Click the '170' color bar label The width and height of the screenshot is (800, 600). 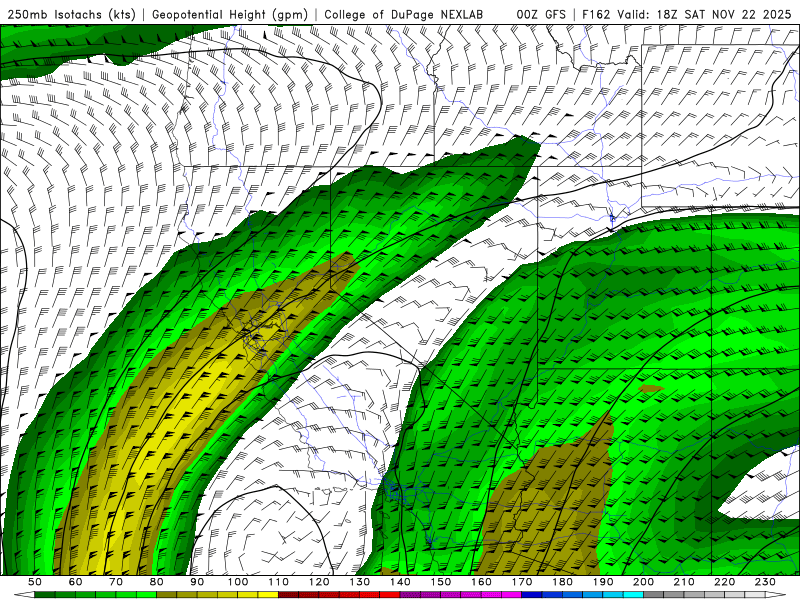pyautogui.click(x=522, y=582)
